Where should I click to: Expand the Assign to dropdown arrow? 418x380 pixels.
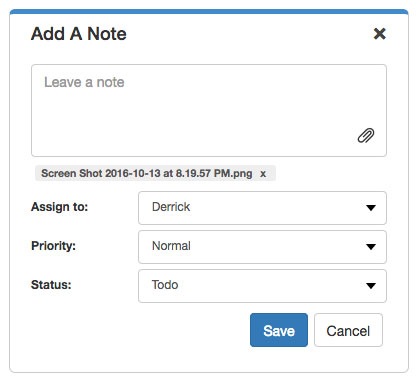371,208
